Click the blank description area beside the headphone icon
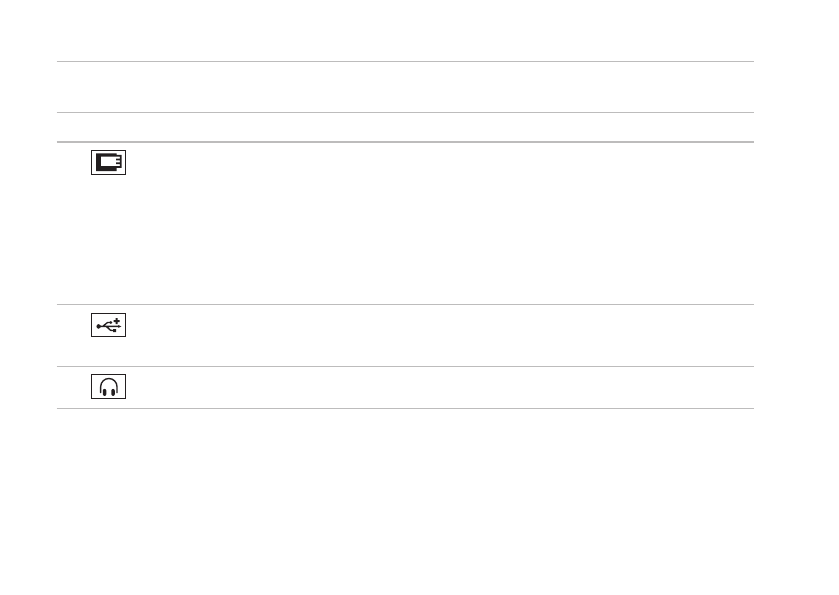This screenshot has height=595, width=839. tap(440, 388)
